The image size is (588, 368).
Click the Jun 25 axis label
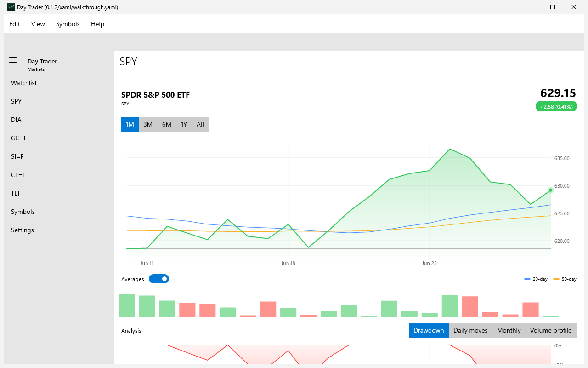(429, 263)
